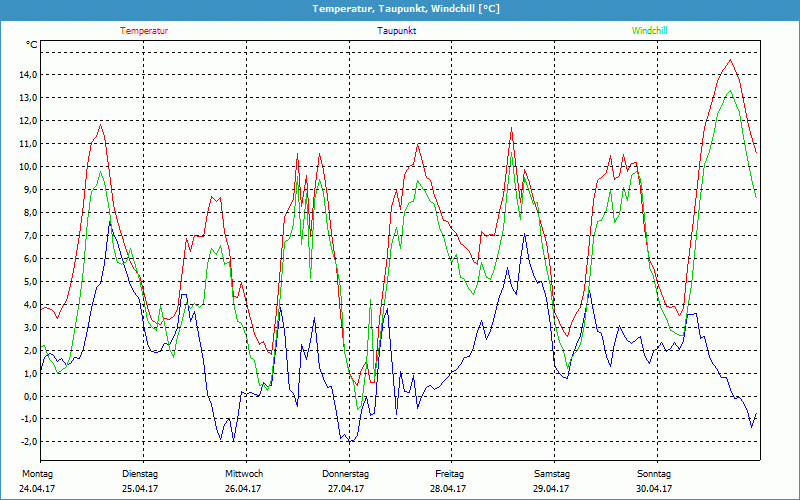Click the 7,0 y-axis value
The image size is (800, 500).
[x=31, y=236]
